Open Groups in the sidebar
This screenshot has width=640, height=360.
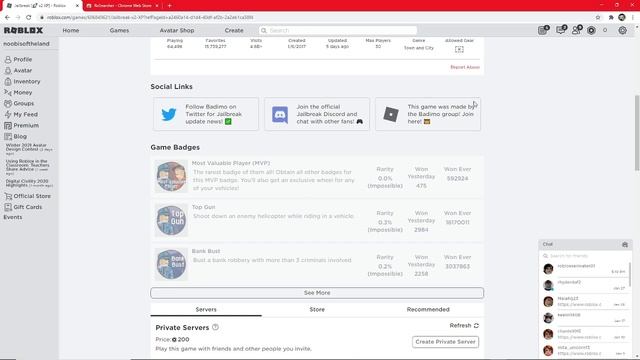19,103
